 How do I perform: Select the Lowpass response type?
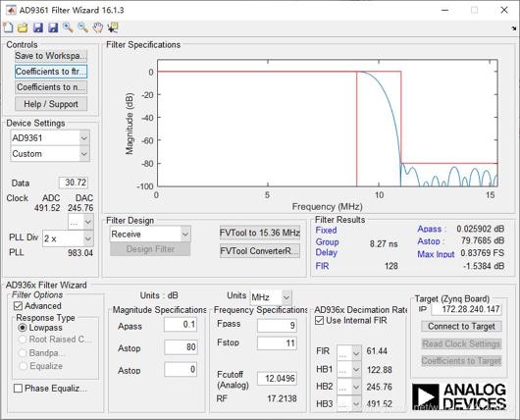coord(23,328)
